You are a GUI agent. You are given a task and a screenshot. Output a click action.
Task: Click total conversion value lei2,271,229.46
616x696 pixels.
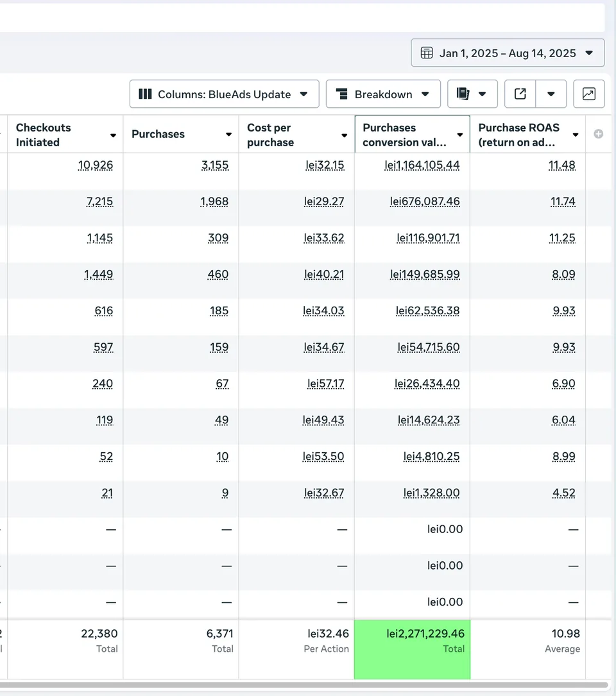[x=425, y=633]
